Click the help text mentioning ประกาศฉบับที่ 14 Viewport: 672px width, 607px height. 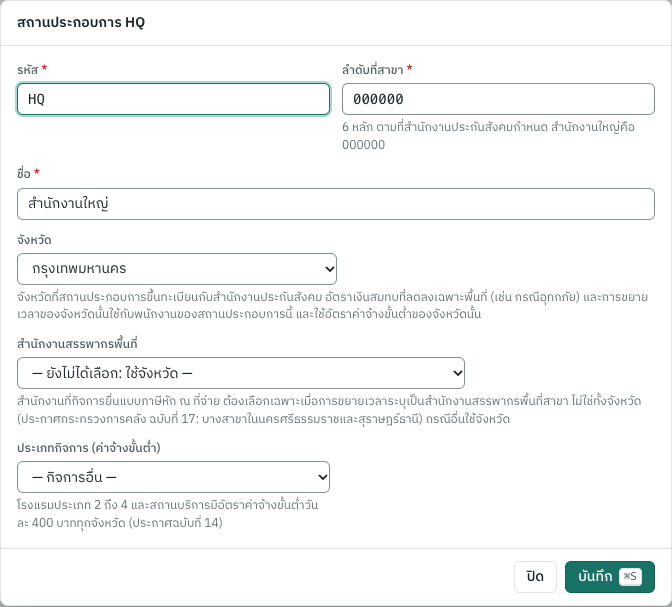click(168, 514)
